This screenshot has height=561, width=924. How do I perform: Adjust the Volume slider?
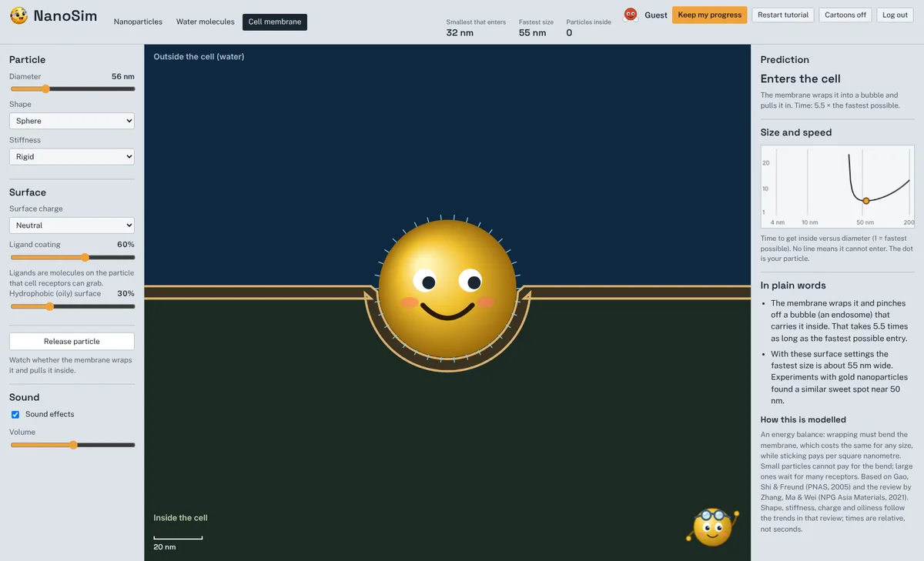[72, 445]
